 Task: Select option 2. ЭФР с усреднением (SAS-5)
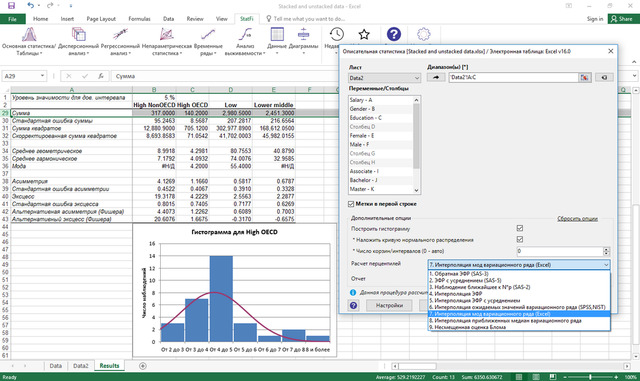click(519, 281)
